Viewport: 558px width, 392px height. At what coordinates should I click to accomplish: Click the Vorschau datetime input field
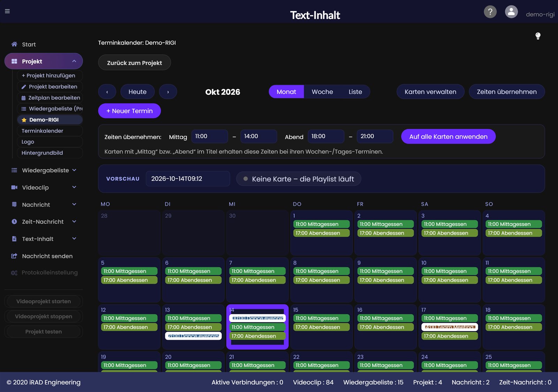point(188,179)
